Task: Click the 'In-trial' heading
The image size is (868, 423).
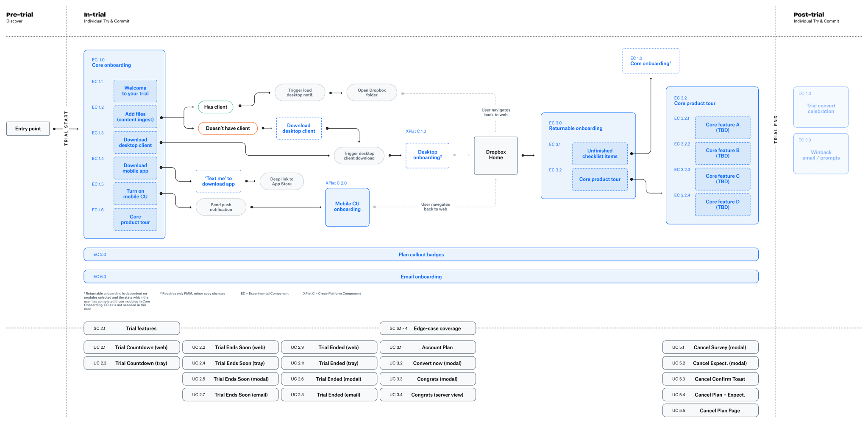Action: point(95,14)
